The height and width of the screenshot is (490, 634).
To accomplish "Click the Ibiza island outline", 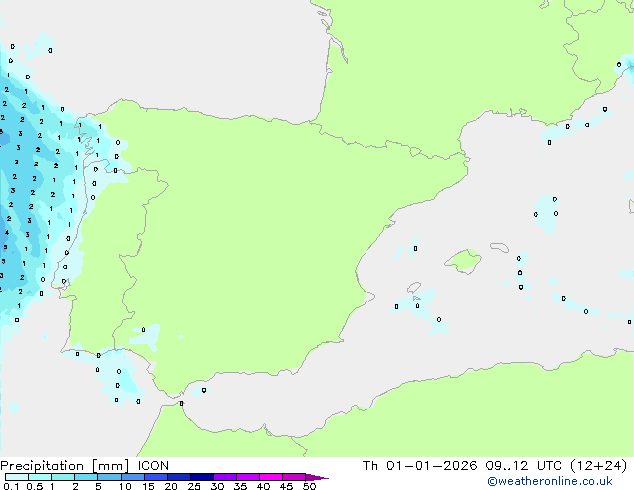I will 412,288.
